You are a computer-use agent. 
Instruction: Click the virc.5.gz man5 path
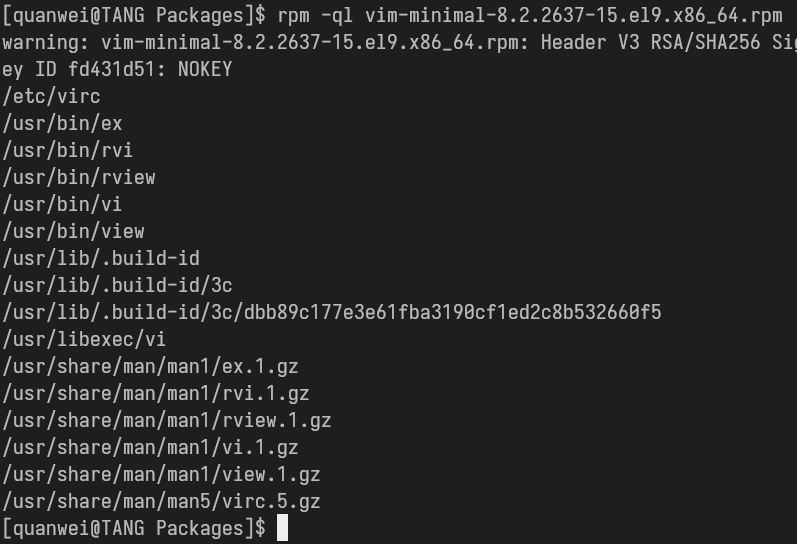point(161,501)
